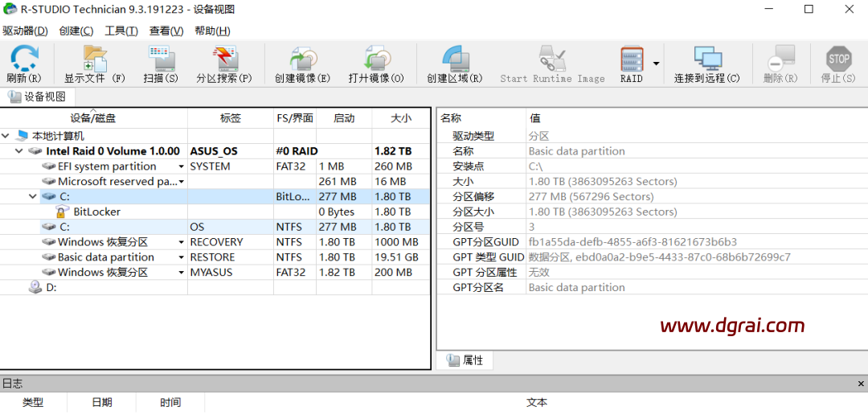Viewport: 868px width, 415px height.
Task: Open dropdown arrow beside EFI system partition
Action: click(182, 166)
